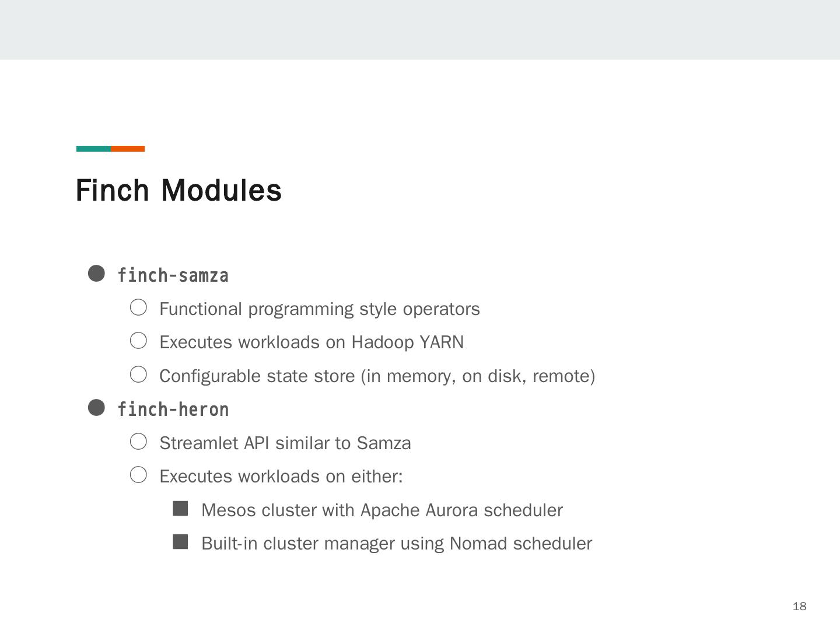Viewport: 840px width, 630px height.
Task: Click the Built-in cluster manager using Nomad text
Action: 397,544
